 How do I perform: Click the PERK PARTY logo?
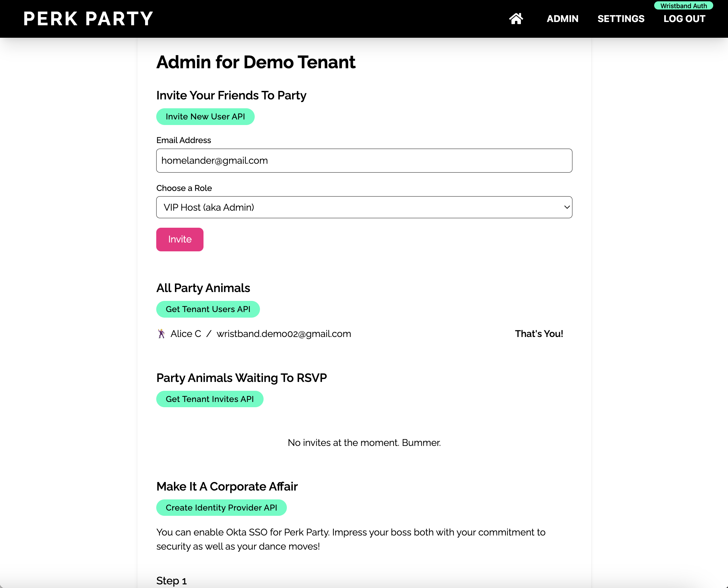[x=88, y=19]
